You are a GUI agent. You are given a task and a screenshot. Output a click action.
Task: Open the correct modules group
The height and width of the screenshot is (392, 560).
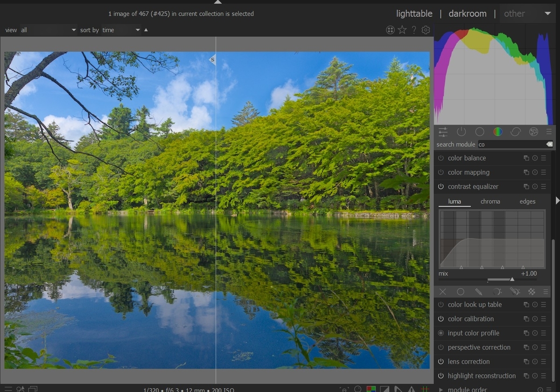[x=516, y=132]
